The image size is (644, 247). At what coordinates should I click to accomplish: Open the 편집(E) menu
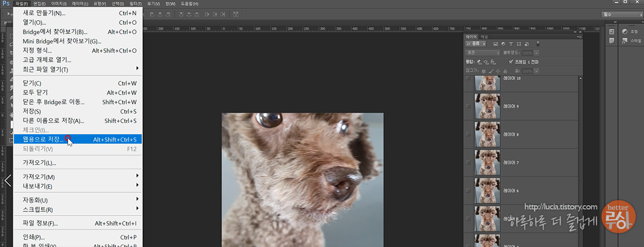(40, 4)
